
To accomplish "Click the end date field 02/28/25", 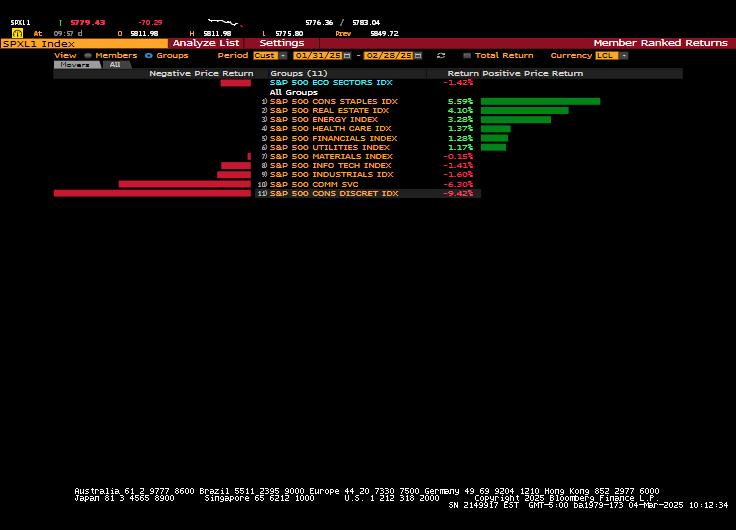I will click(389, 55).
